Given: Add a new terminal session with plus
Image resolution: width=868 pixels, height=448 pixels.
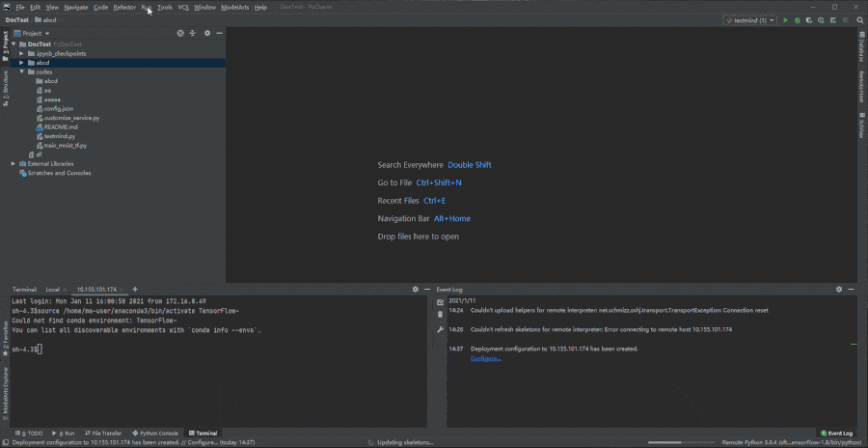Looking at the screenshot, I should pyautogui.click(x=134, y=290).
